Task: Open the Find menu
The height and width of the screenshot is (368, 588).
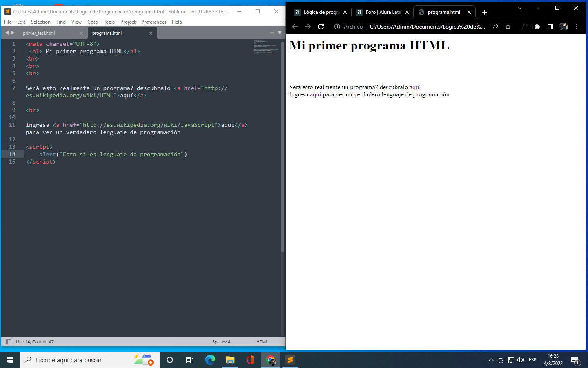Action: click(x=61, y=22)
